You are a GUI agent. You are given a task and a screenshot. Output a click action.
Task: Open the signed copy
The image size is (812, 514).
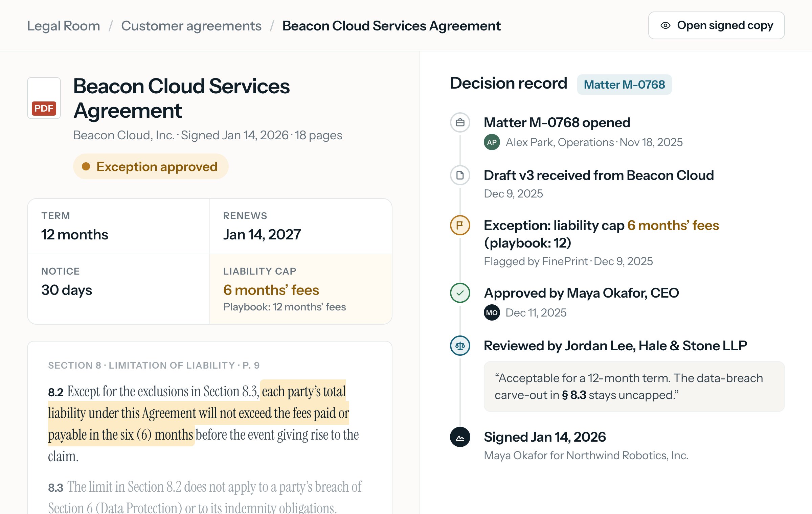[x=716, y=26]
